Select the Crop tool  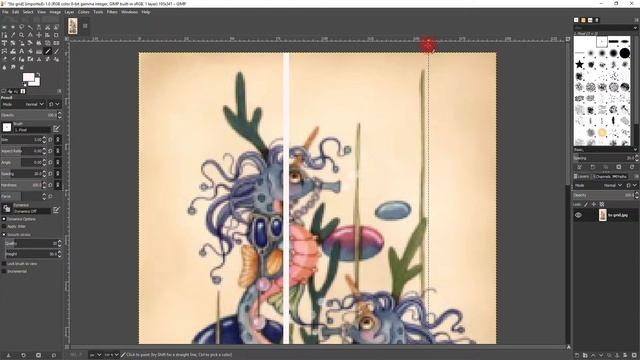56,35
